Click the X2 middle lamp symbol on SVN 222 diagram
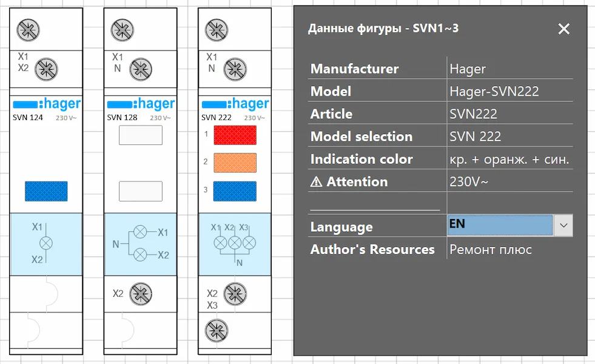Image resolution: width=595 pixels, height=364 pixels. (235, 243)
